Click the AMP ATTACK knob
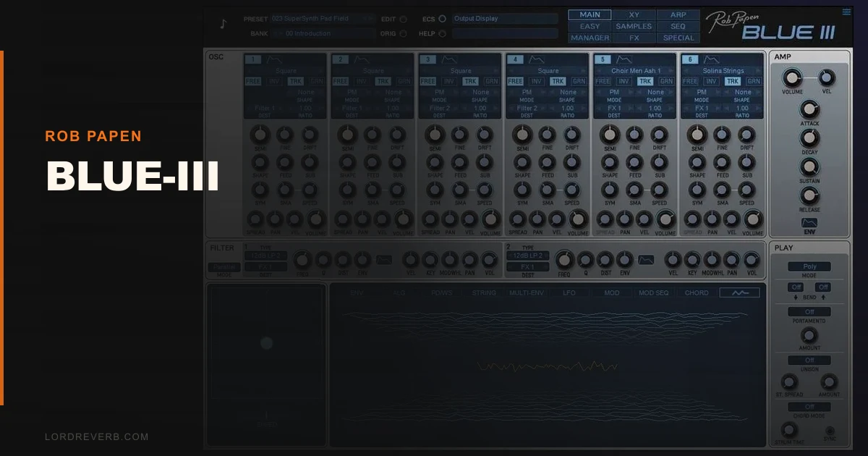868x456 pixels. point(809,110)
